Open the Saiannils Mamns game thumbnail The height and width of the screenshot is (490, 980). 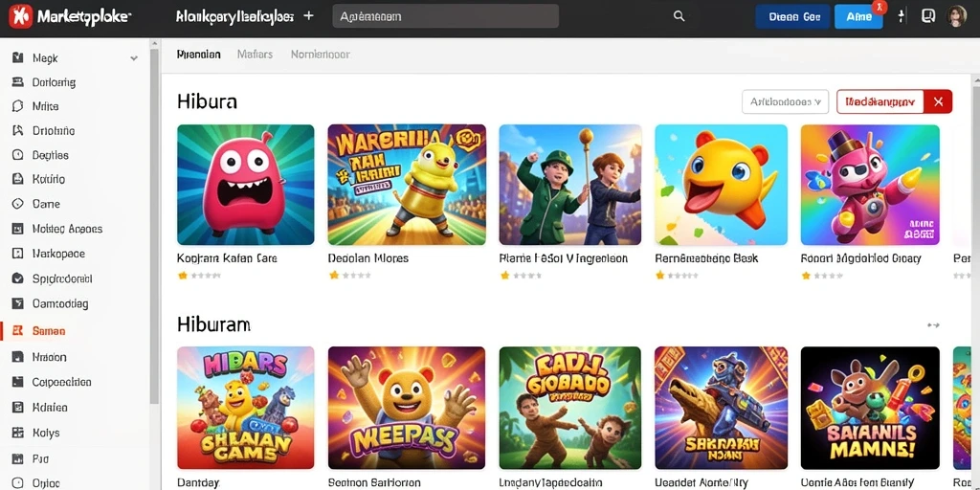[x=870, y=408]
